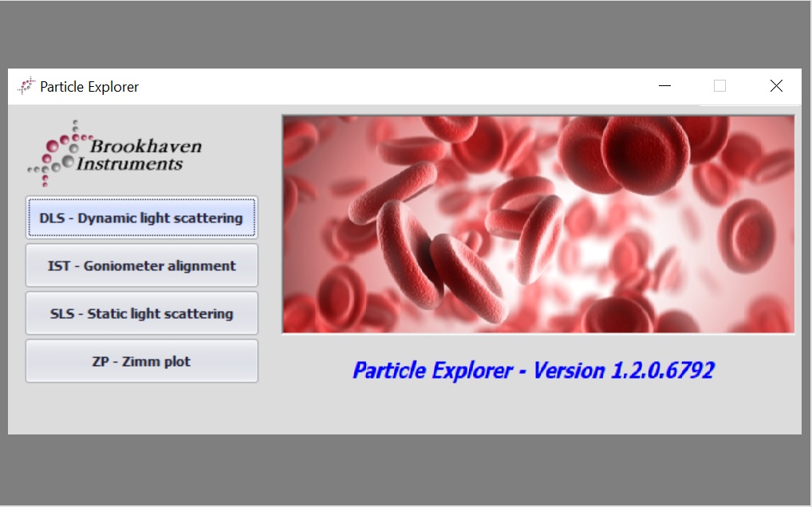Image resolution: width=812 pixels, height=507 pixels.
Task: Click the Particle Explorer title bar icon
Action: 26,86
